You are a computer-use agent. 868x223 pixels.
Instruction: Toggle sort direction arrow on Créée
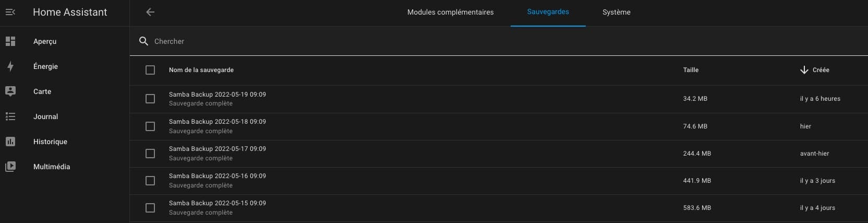tap(804, 70)
